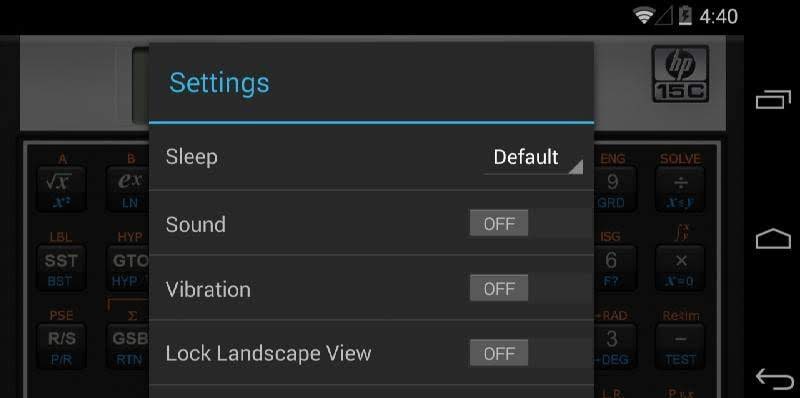The height and width of the screenshot is (398, 800).
Task: Tap the number 9 key
Action: (x=612, y=189)
